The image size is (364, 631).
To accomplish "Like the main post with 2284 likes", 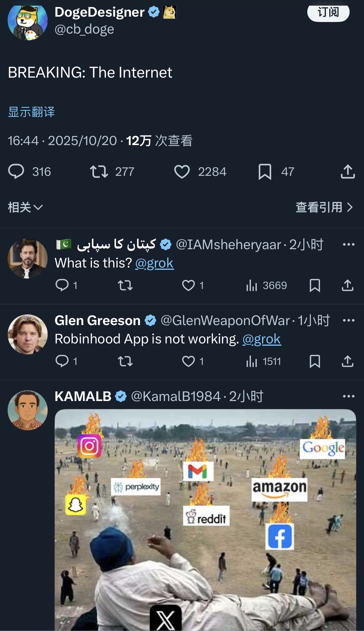I will (182, 172).
